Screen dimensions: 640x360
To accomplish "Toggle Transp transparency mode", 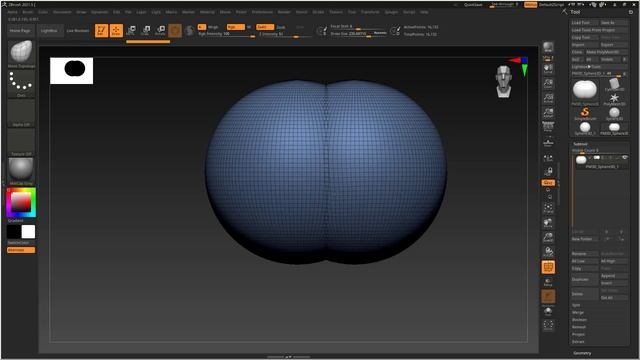I will point(548,282).
